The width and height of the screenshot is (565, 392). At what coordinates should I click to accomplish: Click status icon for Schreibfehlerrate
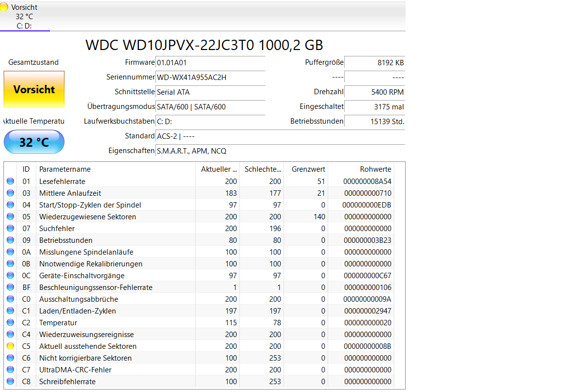(10, 382)
